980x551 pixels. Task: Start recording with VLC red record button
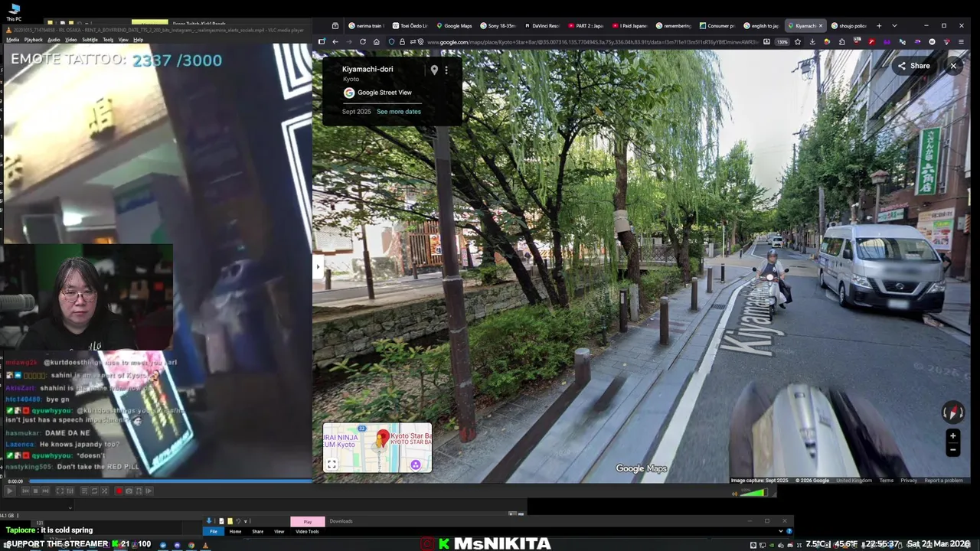click(x=119, y=491)
